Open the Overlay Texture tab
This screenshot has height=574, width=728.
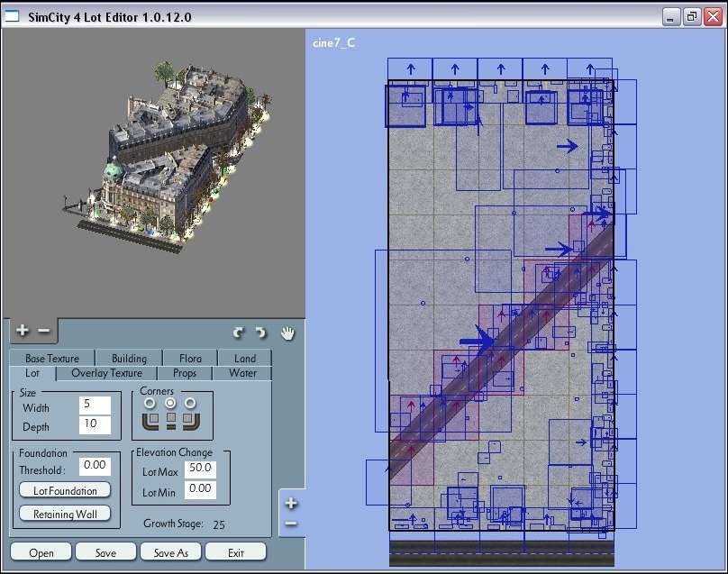coord(107,373)
